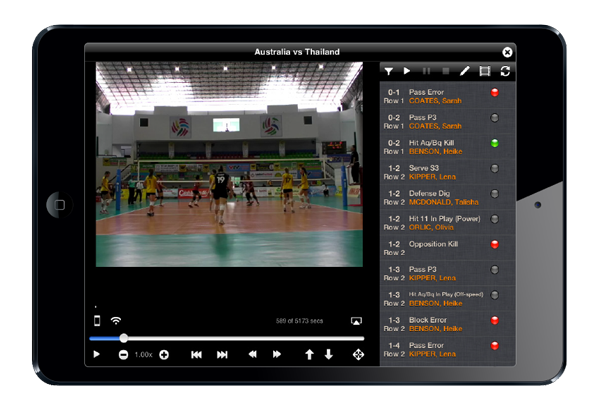Increase playback speed with plus button
The height and width of the screenshot is (409, 600).
click(164, 355)
